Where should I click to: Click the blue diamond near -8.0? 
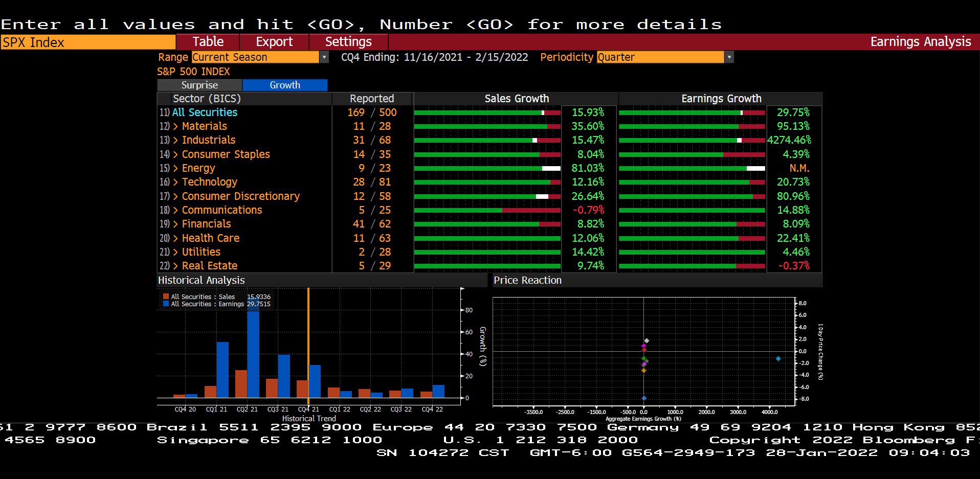pyautogui.click(x=644, y=398)
